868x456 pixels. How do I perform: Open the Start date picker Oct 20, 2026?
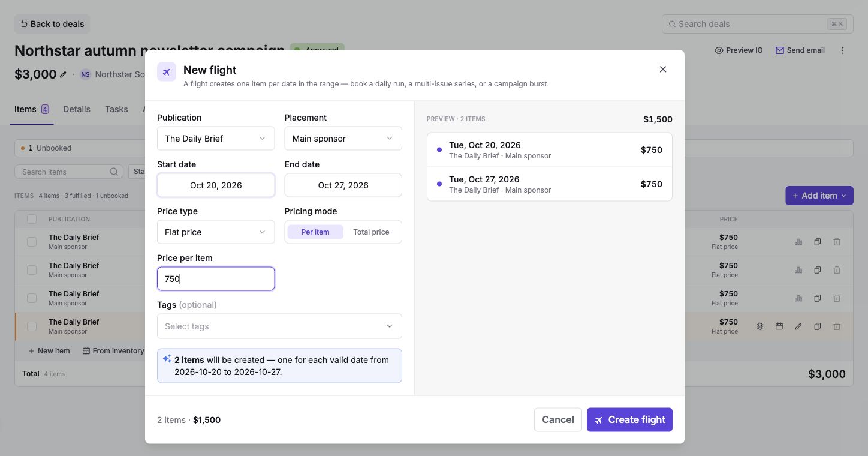[216, 185]
